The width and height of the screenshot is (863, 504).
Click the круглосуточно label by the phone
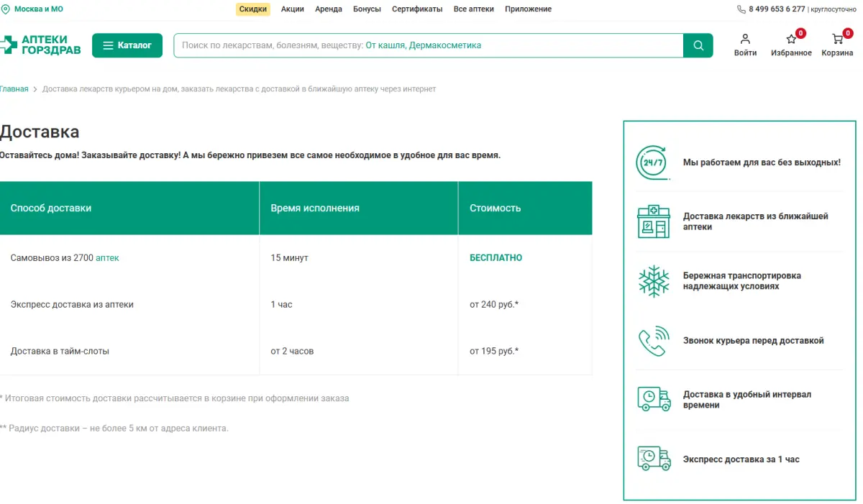[x=834, y=9]
